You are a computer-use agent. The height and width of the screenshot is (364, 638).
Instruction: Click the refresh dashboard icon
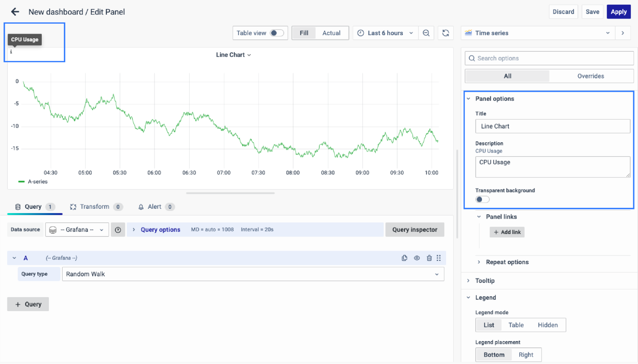446,33
